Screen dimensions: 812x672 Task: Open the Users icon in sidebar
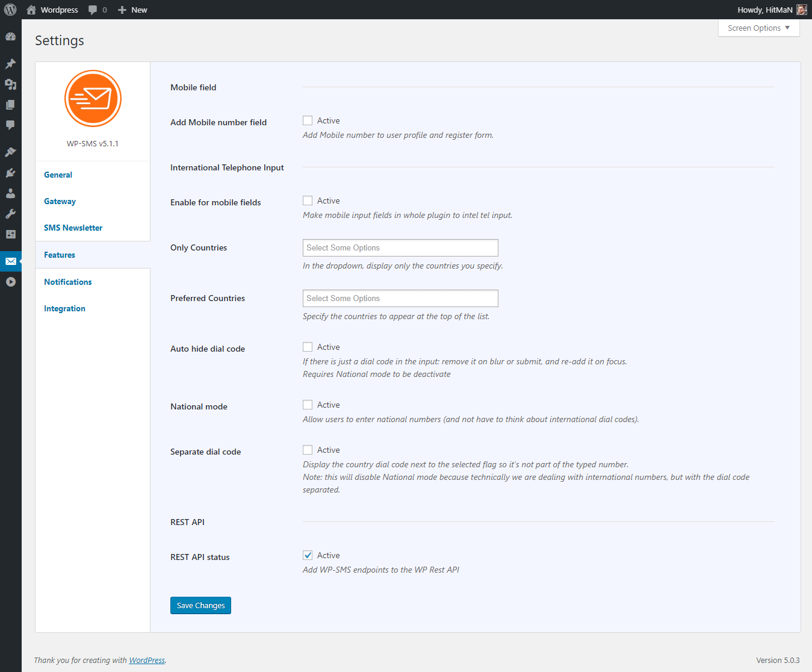point(10,193)
